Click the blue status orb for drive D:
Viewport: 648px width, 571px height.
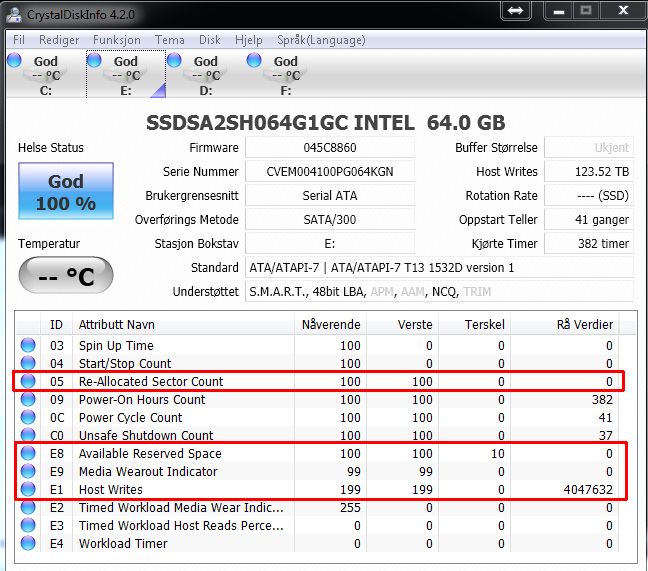[x=174, y=60]
